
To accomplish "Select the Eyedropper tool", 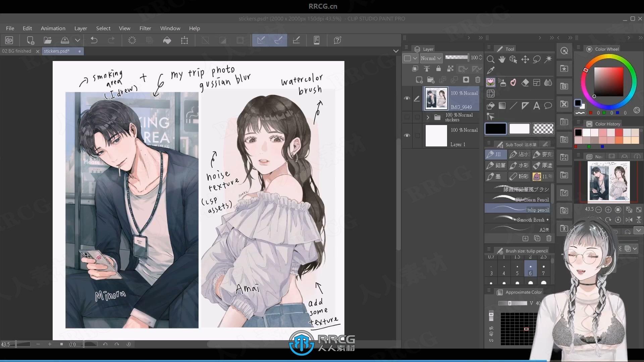I will click(490, 70).
